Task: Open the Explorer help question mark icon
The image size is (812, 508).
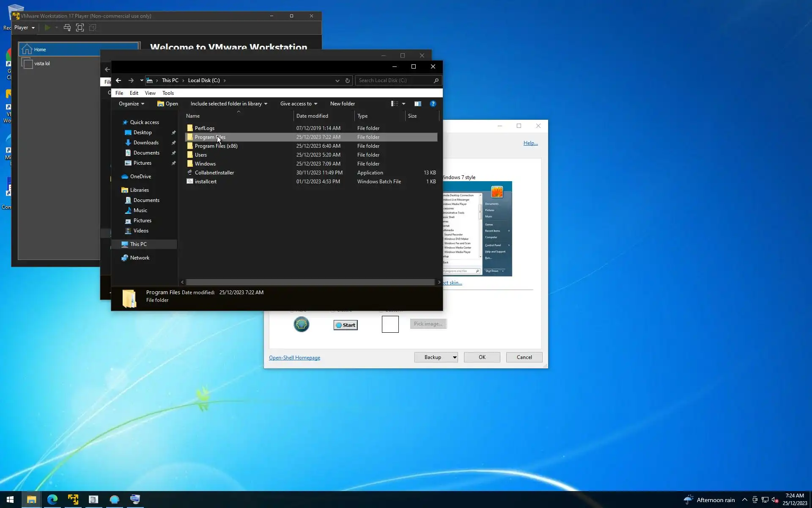Action: tap(433, 104)
